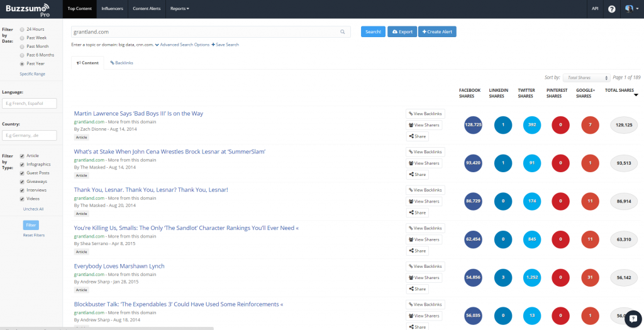Select the Past Week date filter

pyautogui.click(x=22, y=38)
